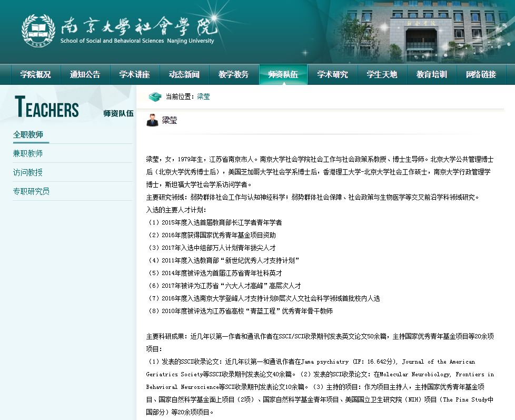Open the 学院概况 menu
The width and height of the screenshot is (515, 420).
[35, 74]
